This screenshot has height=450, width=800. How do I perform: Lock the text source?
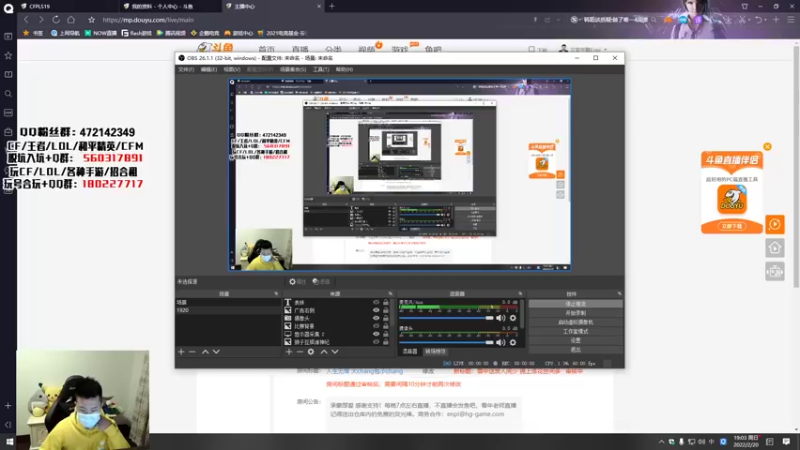(x=386, y=302)
